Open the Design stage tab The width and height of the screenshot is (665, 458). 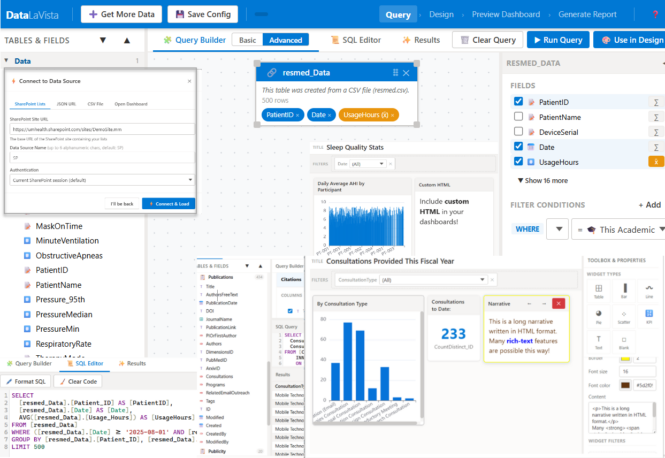coord(441,14)
